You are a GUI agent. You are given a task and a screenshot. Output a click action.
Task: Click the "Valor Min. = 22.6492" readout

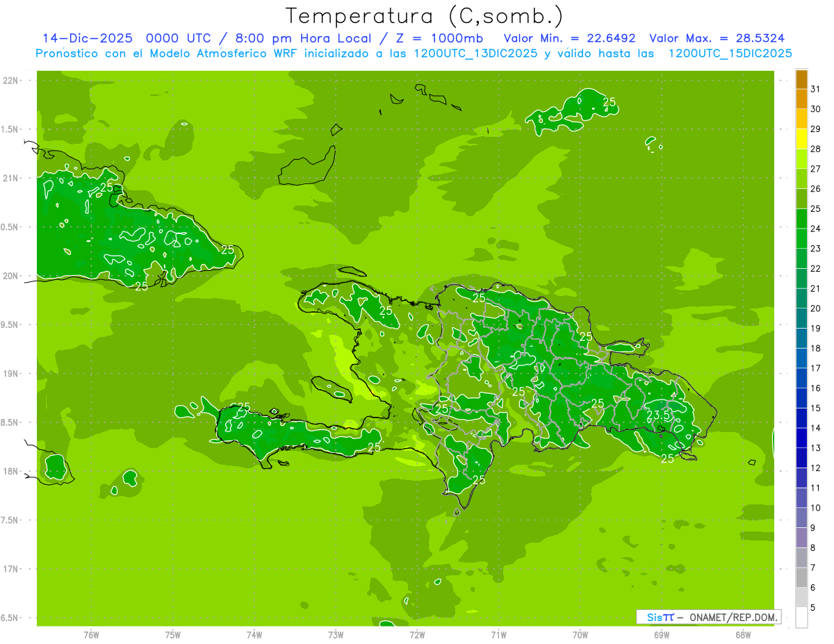(570, 38)
